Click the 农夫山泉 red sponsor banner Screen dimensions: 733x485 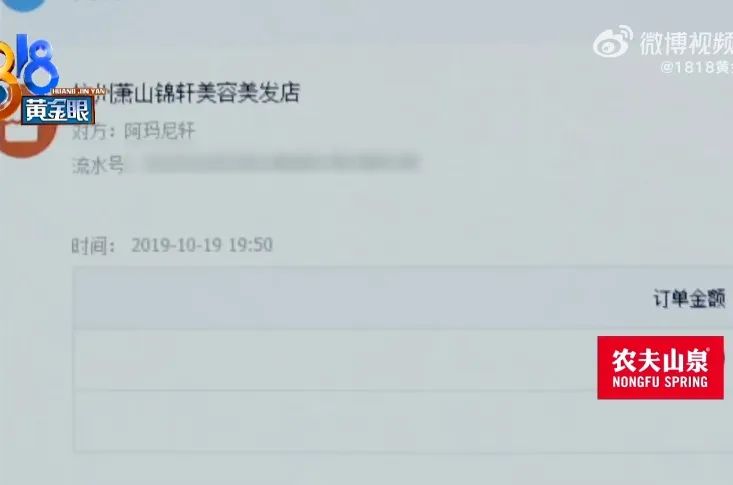pos(660,368)
